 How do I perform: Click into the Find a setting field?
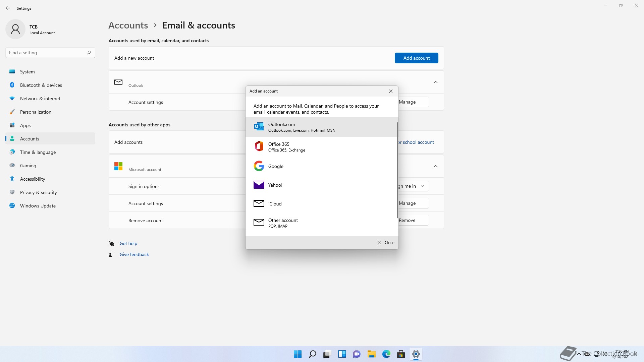click(x=50, y=53)
